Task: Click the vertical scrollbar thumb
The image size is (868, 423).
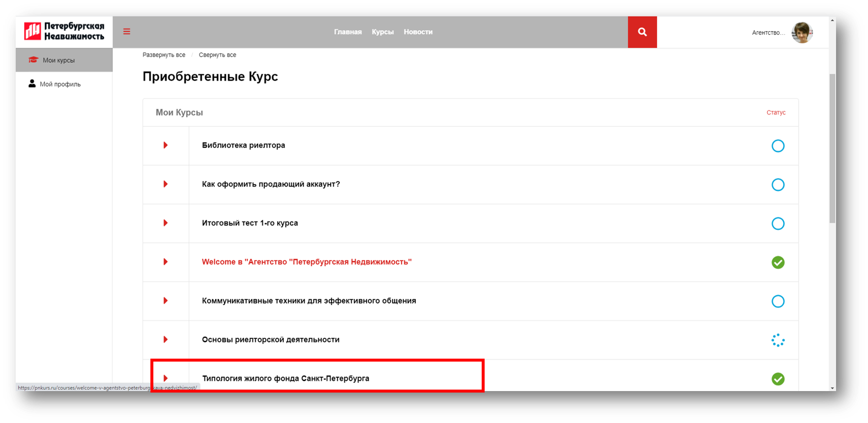Action: (x=832, y=148)
